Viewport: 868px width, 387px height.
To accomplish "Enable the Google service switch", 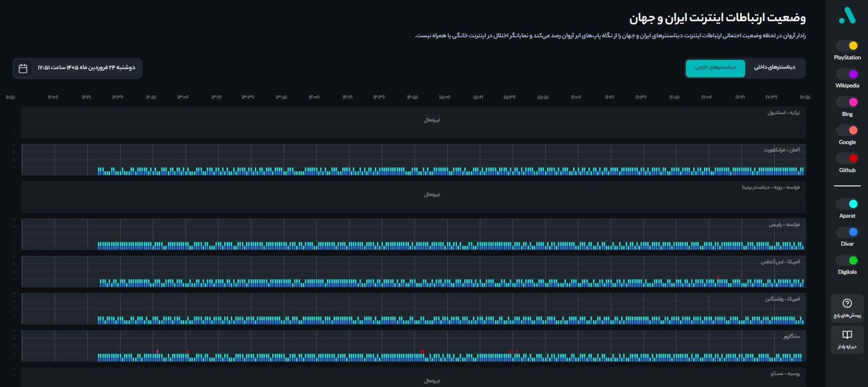I will [847, 130].
